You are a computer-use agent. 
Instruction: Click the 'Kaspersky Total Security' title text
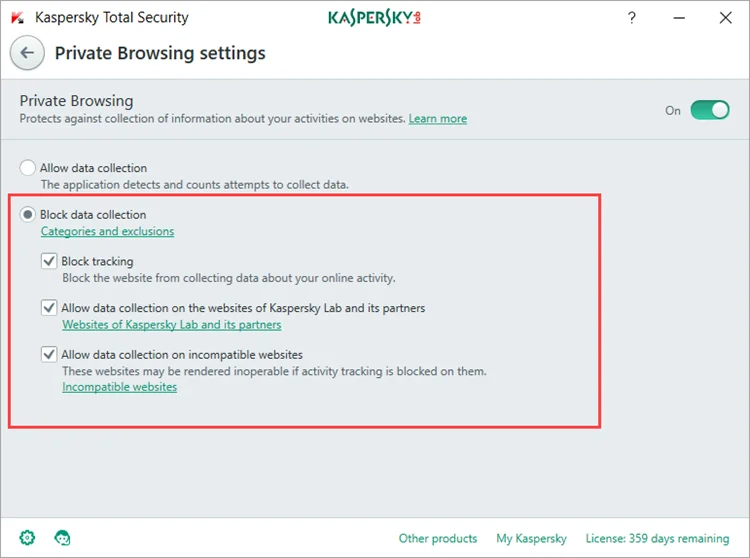click(112, 18)
